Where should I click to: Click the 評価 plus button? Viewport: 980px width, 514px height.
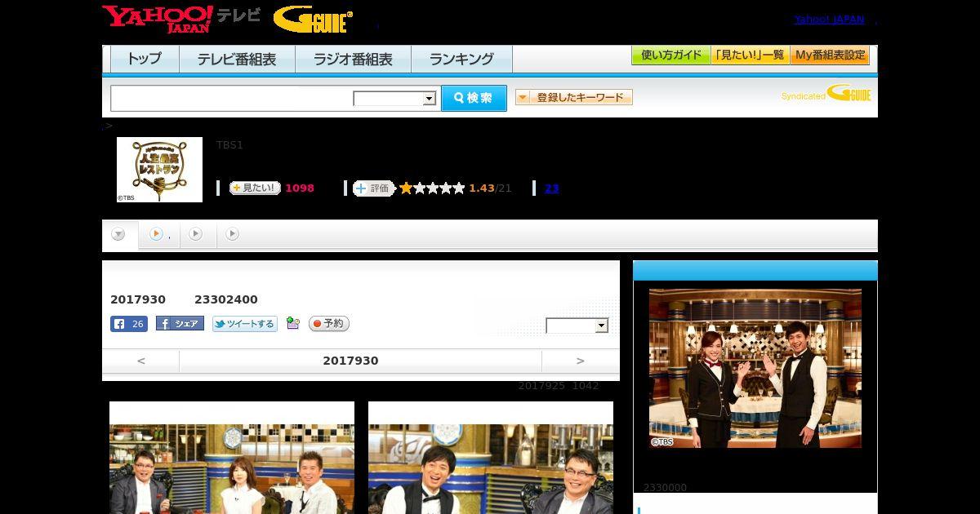point(373,188)
